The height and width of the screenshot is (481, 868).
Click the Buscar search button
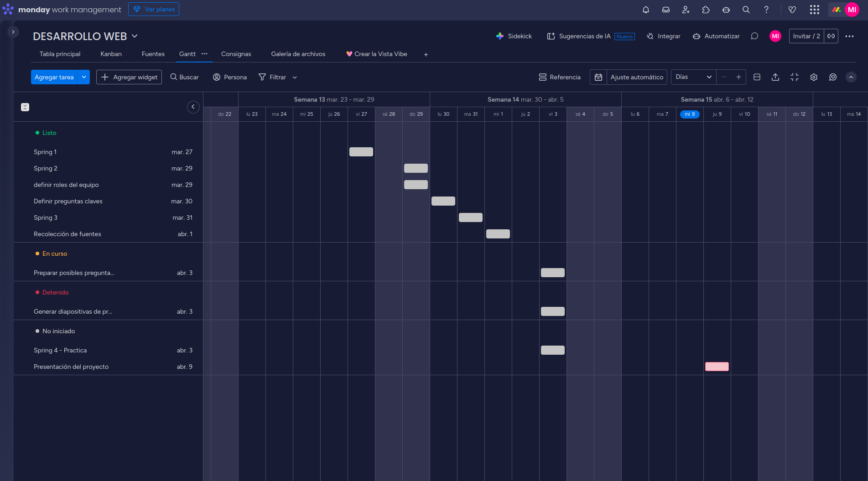[184, 77]
